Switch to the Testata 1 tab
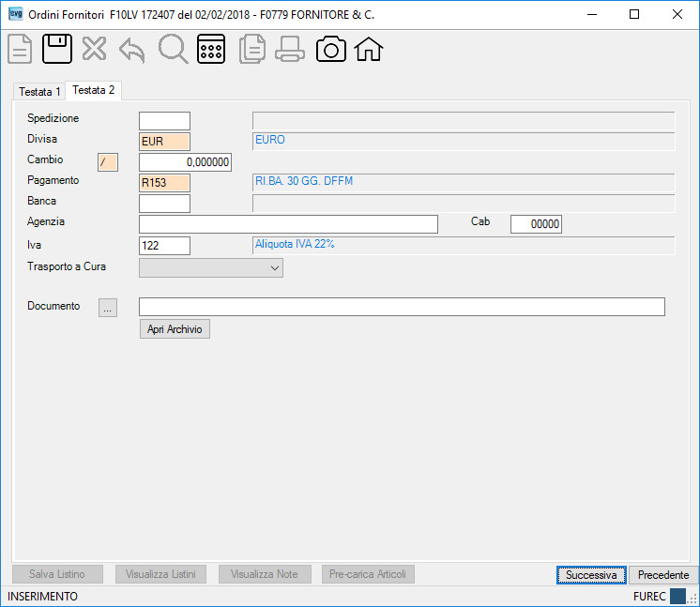The width and height of the screenshot is (700, 607). click(39, 92)
